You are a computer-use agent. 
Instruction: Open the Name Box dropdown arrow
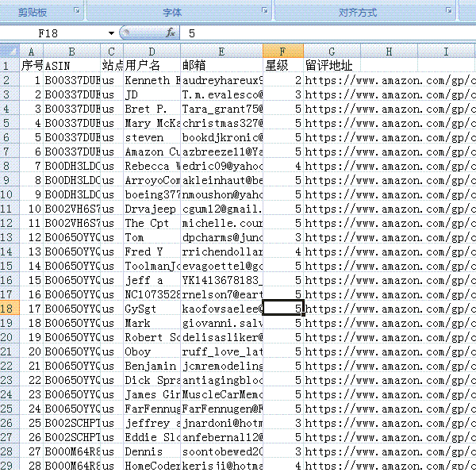pos(111,33)
